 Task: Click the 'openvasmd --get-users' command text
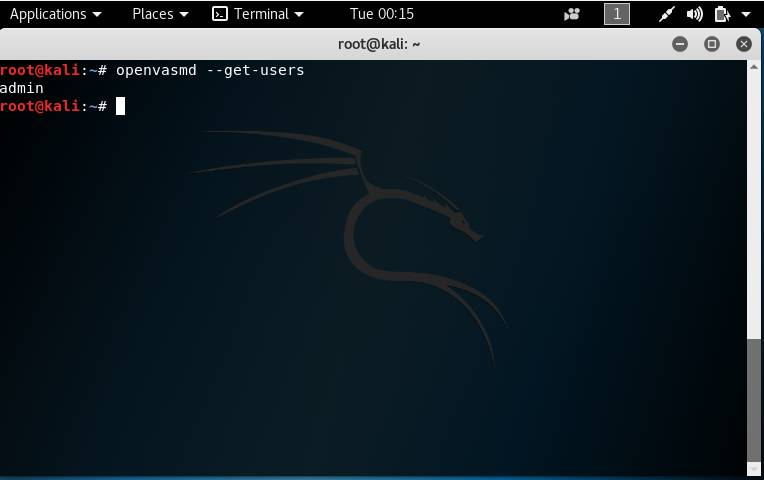(x=210, y=70)
